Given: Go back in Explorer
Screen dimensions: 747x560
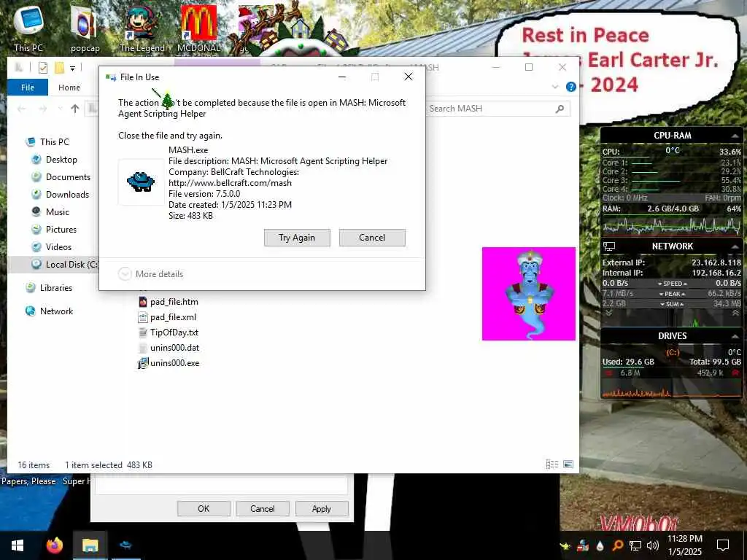Looking at the screenshot, I should [22, 109].
